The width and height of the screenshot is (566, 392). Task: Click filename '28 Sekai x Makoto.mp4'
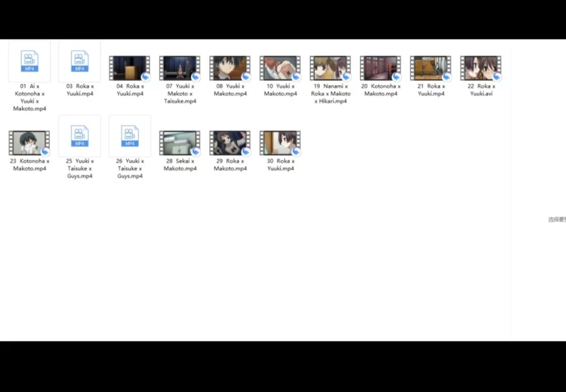click(x=180, y=165)
